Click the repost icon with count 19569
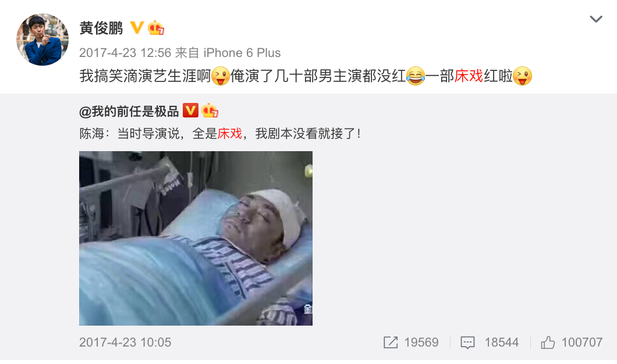This screenshot has width=617, height=364. pos(391,342)
